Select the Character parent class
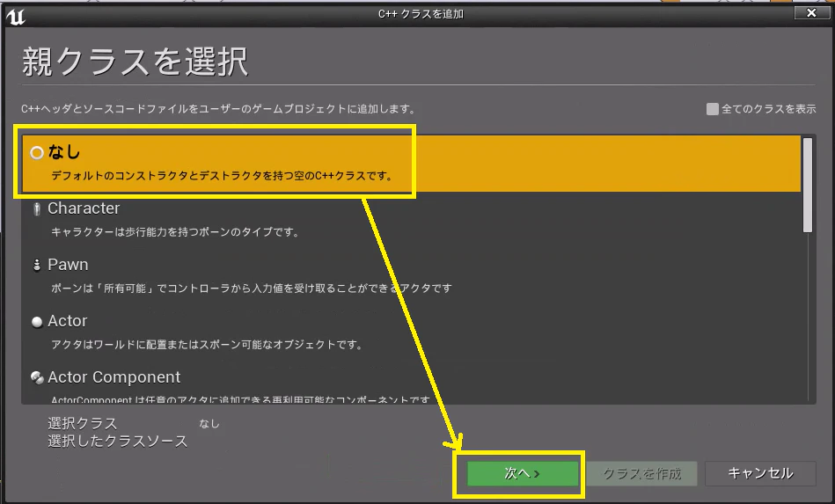This screenshot has height=504, width=835. (411, 220)
